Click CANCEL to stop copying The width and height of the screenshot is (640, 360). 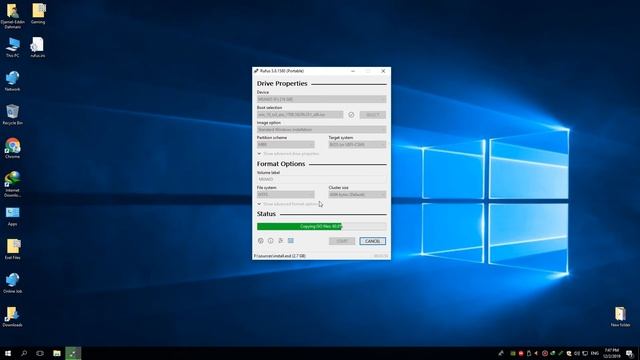[x=373, y=241]
